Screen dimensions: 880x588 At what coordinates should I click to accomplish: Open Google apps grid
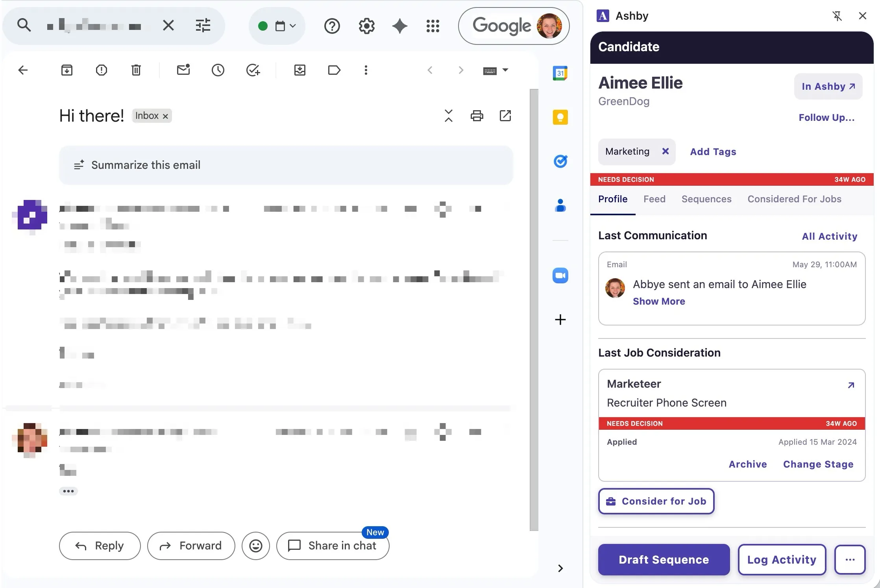click(x=433, y=26)
